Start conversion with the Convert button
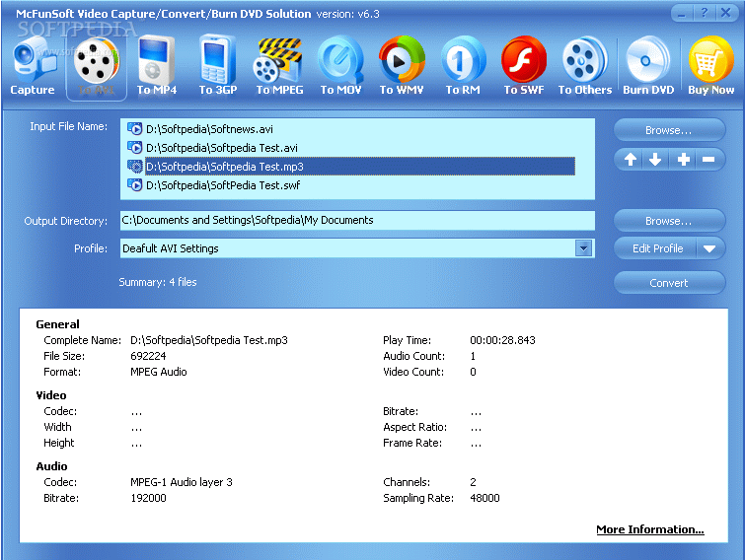 point(669,283)
